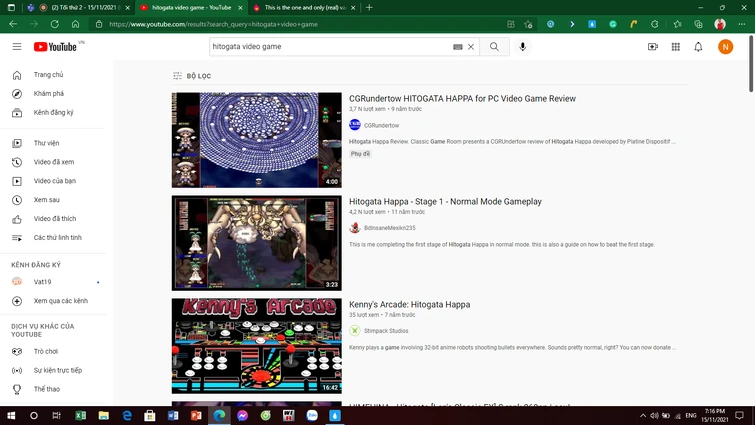Open the create video camera icon
Viewport: 755px width, 425px height.
click(x=653, y=47)
